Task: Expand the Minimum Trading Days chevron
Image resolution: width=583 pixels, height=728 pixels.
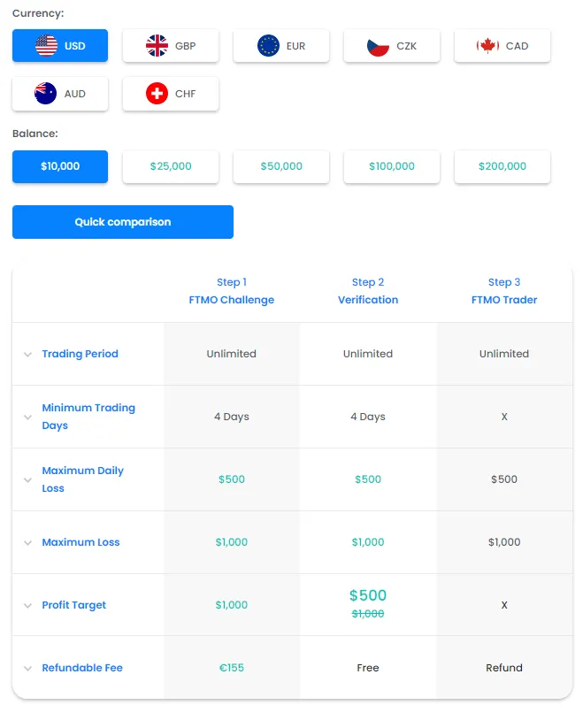Action: pos(27,417)
